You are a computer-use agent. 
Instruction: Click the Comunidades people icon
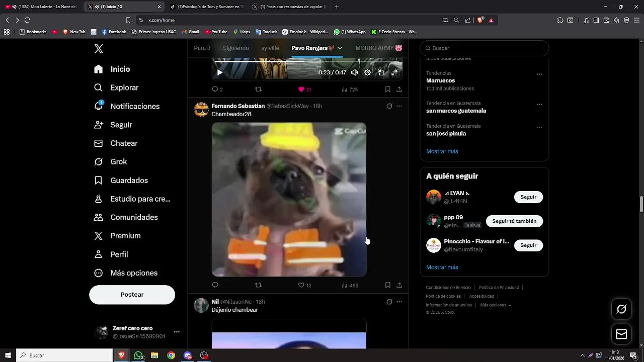click(99, 217)
